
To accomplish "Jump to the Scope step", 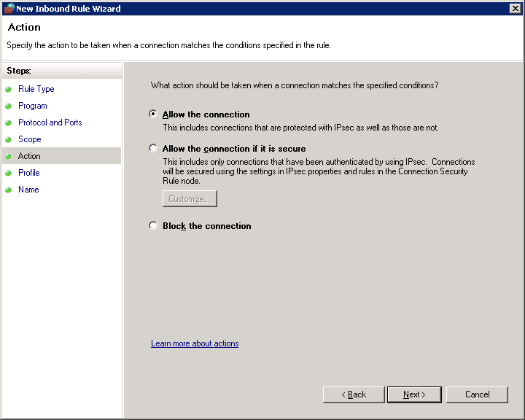I will click(29, 139).
